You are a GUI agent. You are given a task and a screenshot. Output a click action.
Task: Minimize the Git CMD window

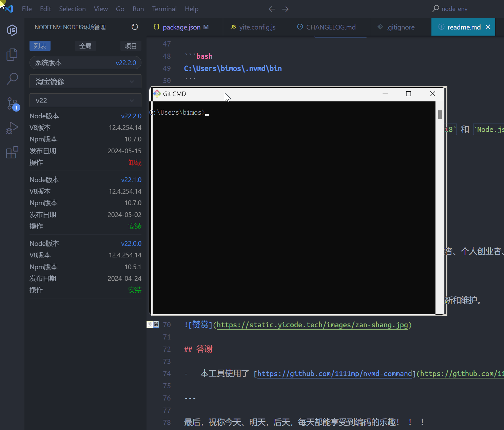pos(385,94)
